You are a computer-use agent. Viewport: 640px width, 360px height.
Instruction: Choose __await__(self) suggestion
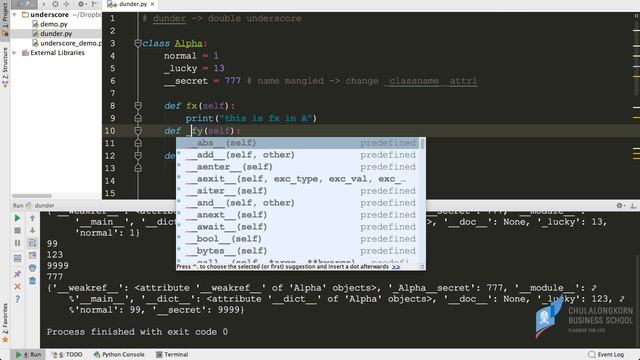[298, 227]
